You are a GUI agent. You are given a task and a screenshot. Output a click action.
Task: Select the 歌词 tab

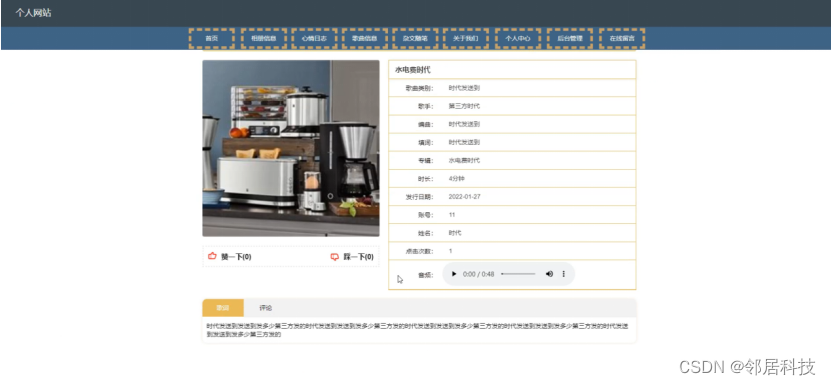coord(223,308)
